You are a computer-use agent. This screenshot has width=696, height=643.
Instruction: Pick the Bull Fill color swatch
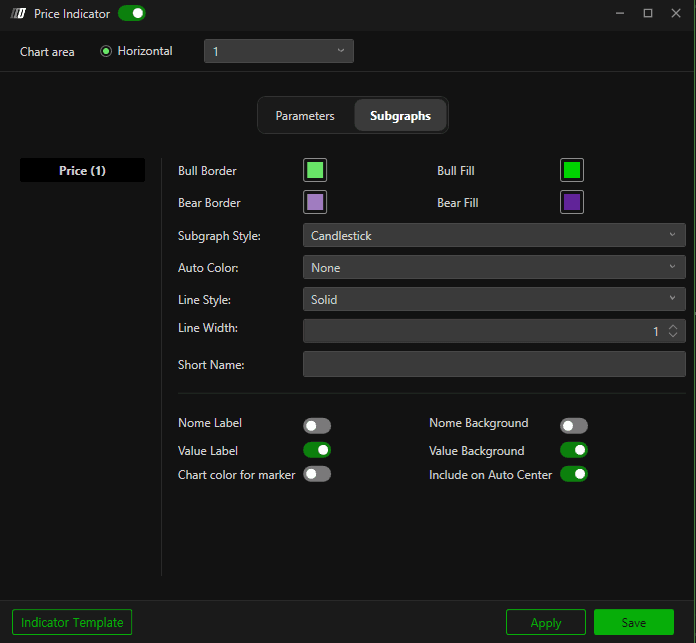coord(572,170)
